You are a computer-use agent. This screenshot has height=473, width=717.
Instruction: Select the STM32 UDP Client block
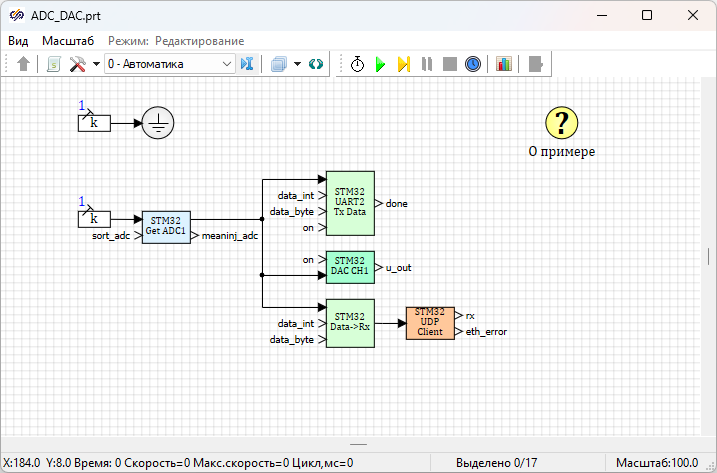pyautogui.click(x=430, y=323)
